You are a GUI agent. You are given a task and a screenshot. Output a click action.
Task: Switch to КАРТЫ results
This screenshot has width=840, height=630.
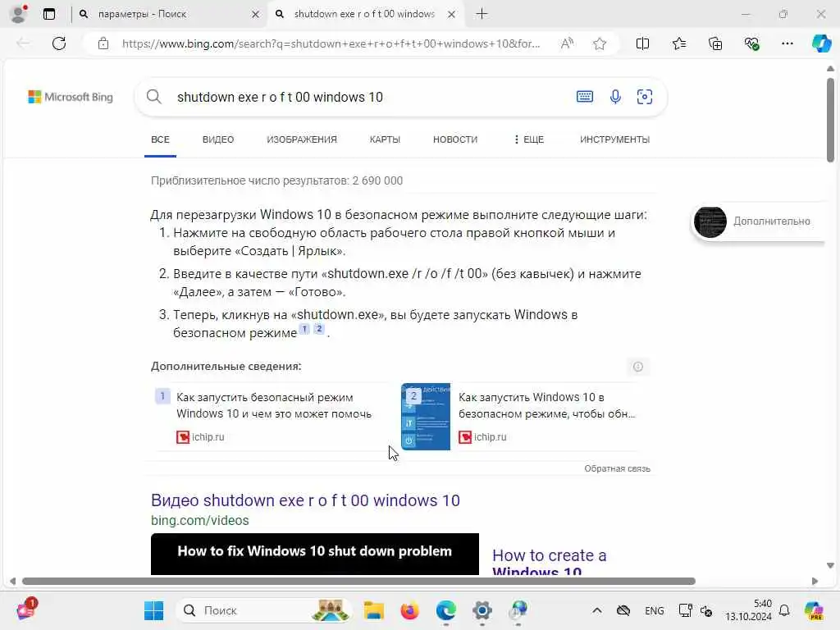[385, 139]
